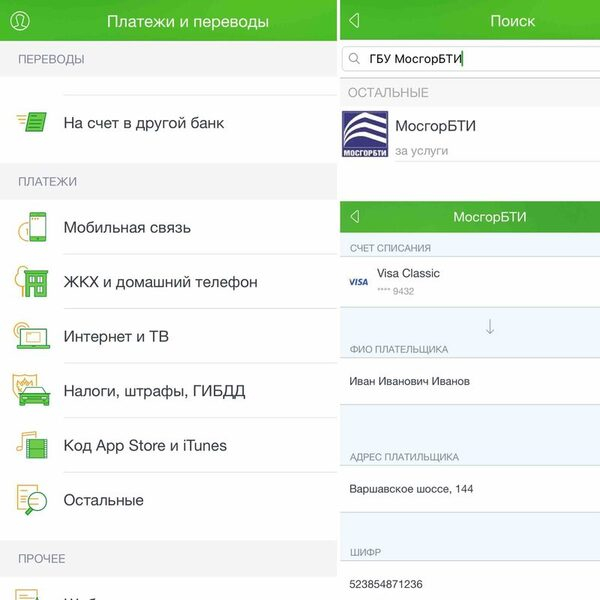Click the ПЛАТЕЖИ section header
This screenshot has height=600, width=600.
47,181
